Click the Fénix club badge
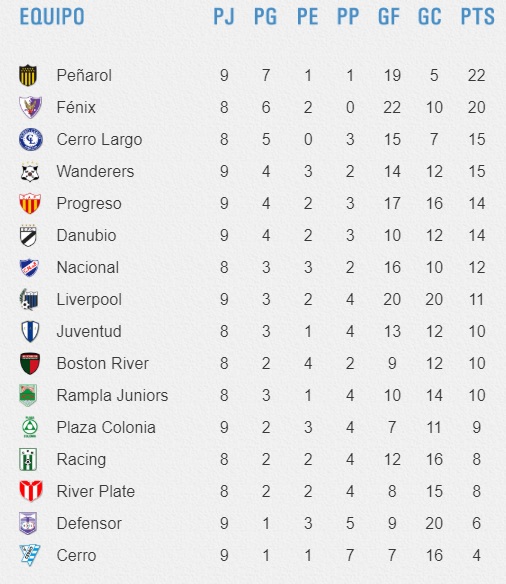This screenshot has height=584, width=506. tap(31, 107)
